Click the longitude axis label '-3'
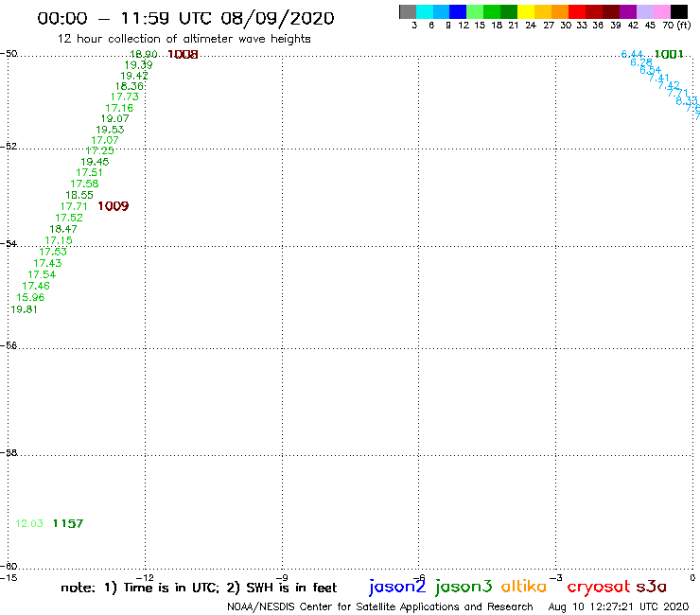The image size is (700, 615). coord(556,578)
